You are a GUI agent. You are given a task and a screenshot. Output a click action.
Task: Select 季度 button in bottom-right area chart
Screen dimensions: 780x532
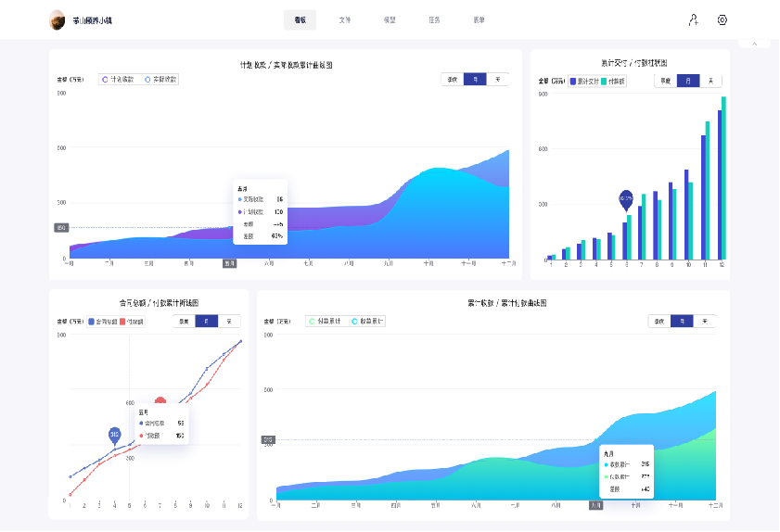pos(659,321)
